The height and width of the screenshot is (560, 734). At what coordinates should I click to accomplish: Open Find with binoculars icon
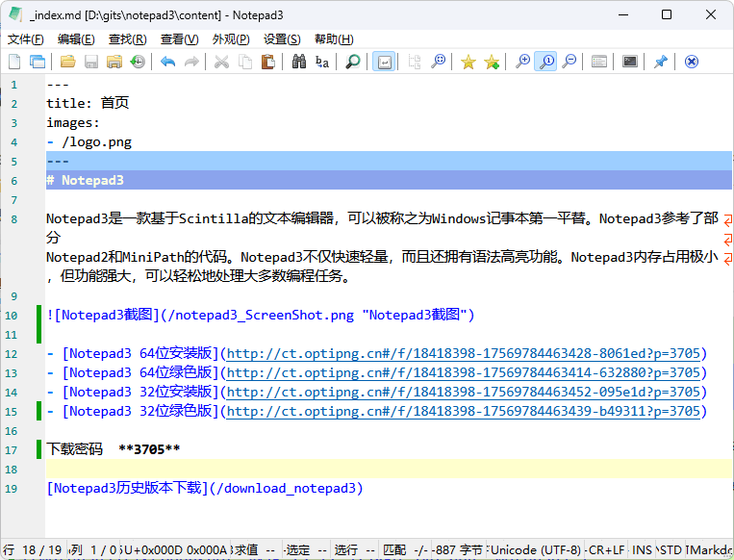(x=298, y=62)
